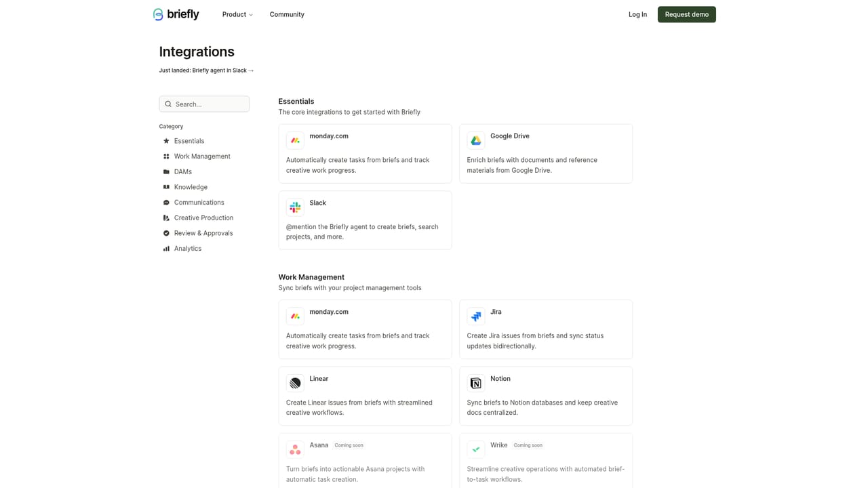This screenshot has width=868, height=488.
Task: Click the bar chart icon beside Analytics
Action: click(166, 249)
